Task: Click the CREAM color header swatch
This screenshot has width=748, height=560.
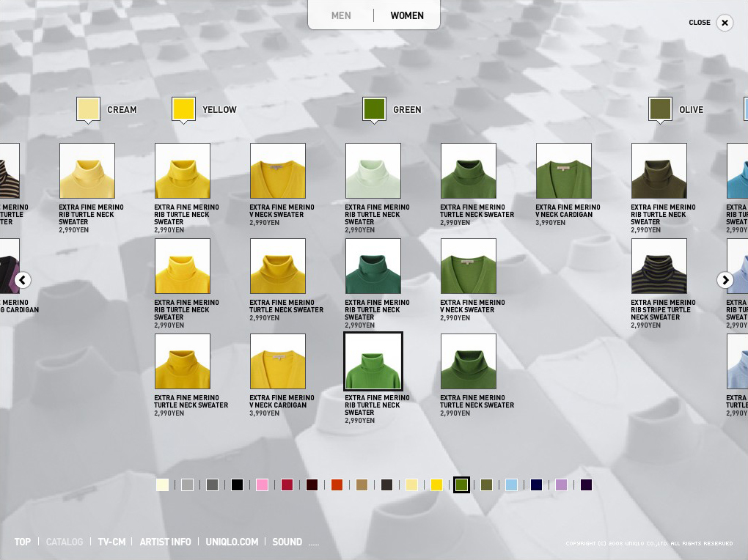Action: (88, 109)
